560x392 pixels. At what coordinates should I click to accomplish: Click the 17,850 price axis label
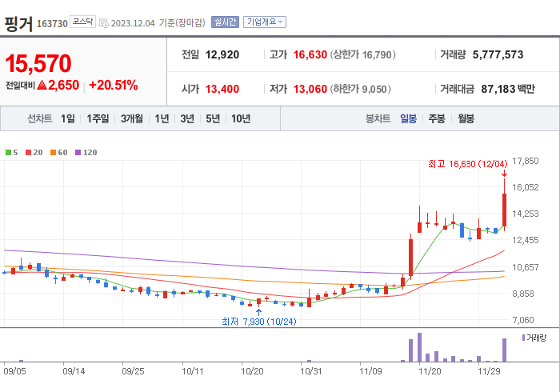tap(526, 161)
